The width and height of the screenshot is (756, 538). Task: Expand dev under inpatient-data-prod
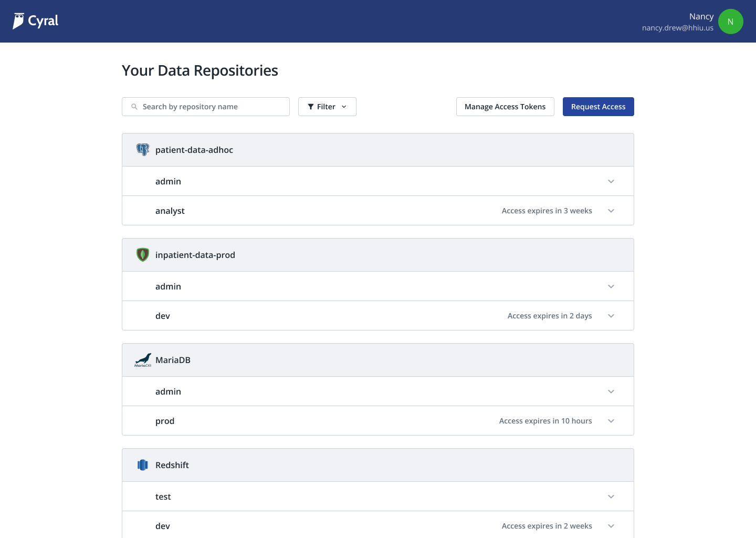(611, 316)
